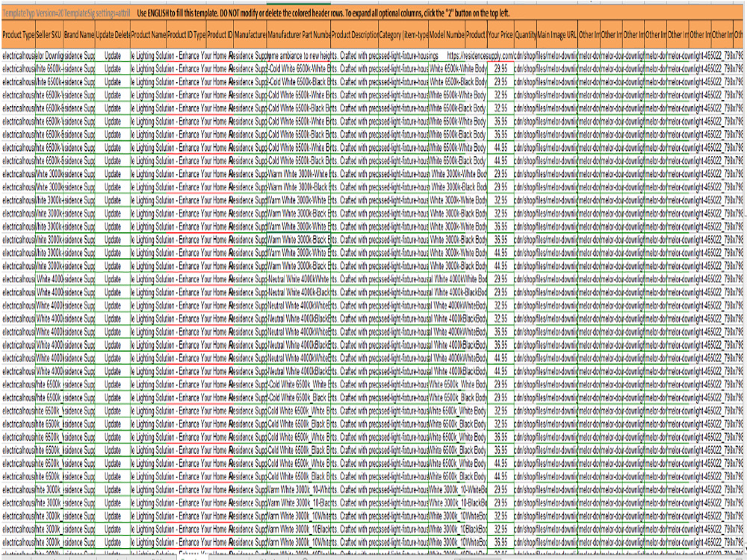Click the https://residencesupply.com cell in first data row
The image size is (747, 560).
click(480, 56)
